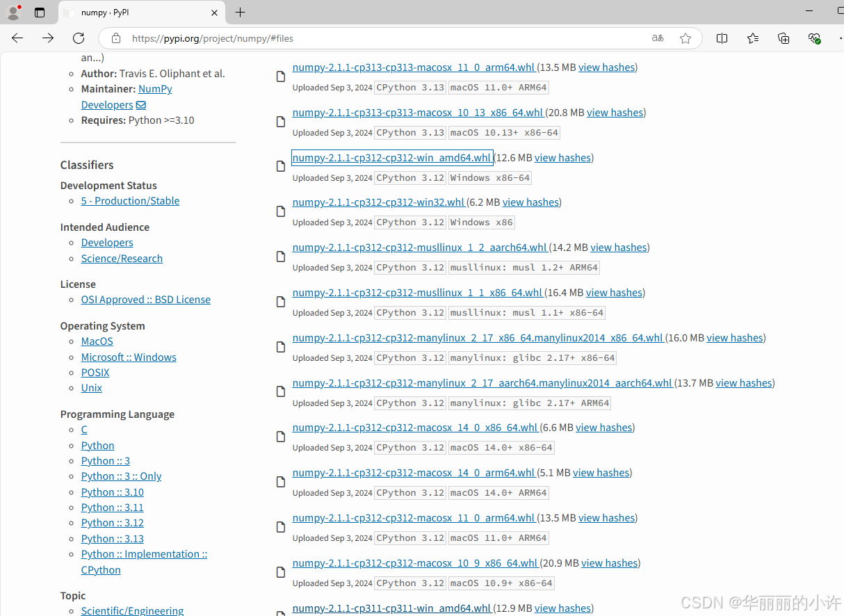
Task: Download numpy-2.1.1-cp312-cp312-macosx_10_9_x86_64.whl
Action: [416, 563]
